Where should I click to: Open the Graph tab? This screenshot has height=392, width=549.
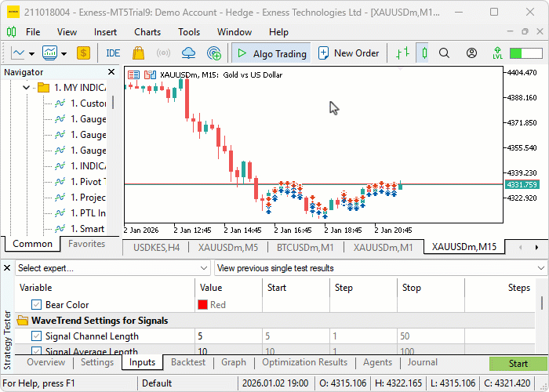pos(234,362)
